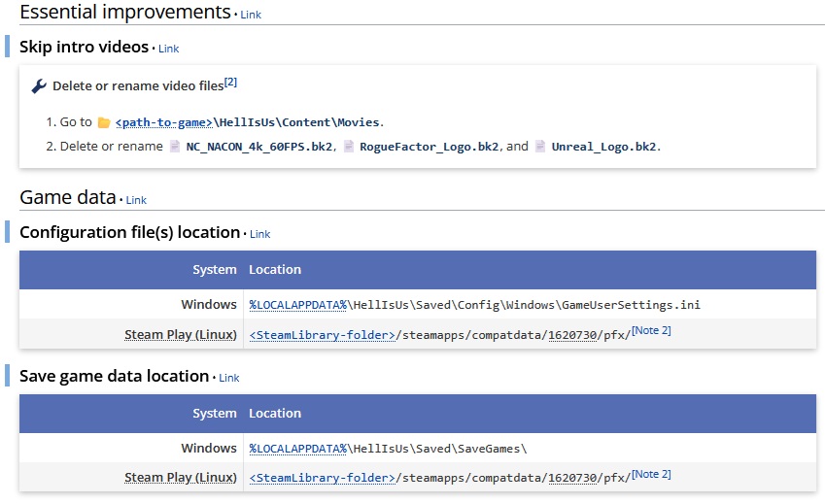The width and height of the screenshot is (825, 504).
Task: Click the wrench icon beside Delete or rename
Action: pyautogui.click(x=39, y=86)
